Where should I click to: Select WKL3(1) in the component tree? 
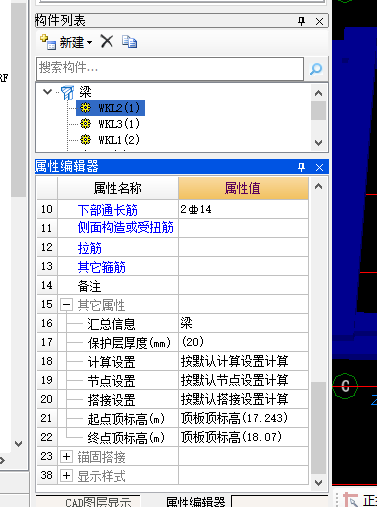point(119,124)
